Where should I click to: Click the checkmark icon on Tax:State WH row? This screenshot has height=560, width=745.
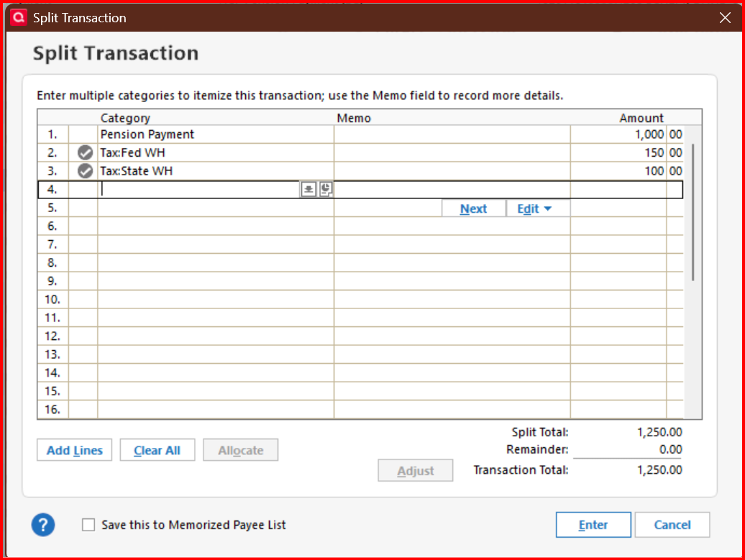pos(85,171)
